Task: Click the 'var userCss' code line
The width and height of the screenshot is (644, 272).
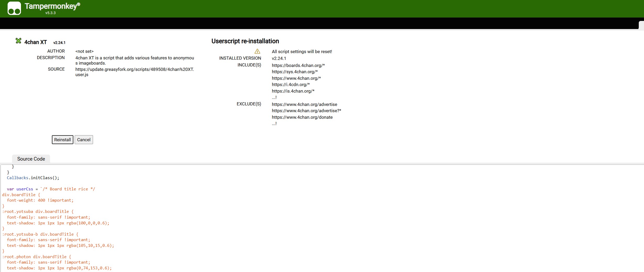Action: (x=51, y=189)
